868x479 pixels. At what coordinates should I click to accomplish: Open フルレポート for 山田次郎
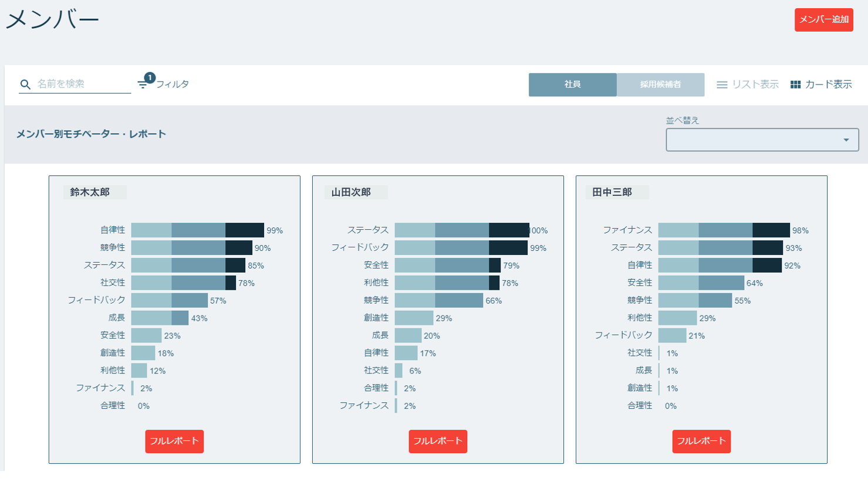438,441
